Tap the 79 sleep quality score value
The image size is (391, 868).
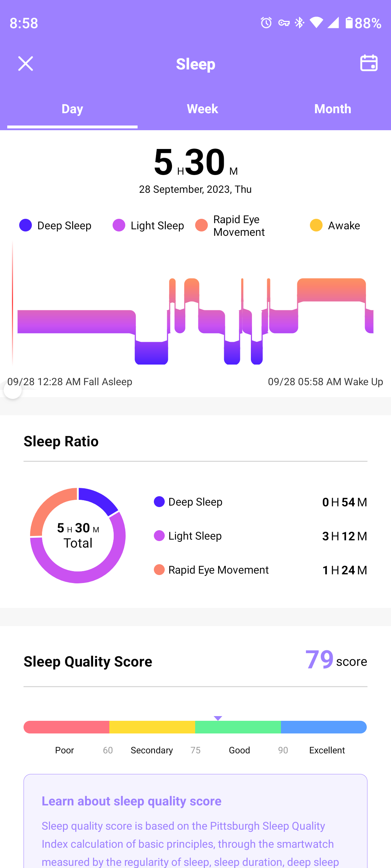point(319,660)
